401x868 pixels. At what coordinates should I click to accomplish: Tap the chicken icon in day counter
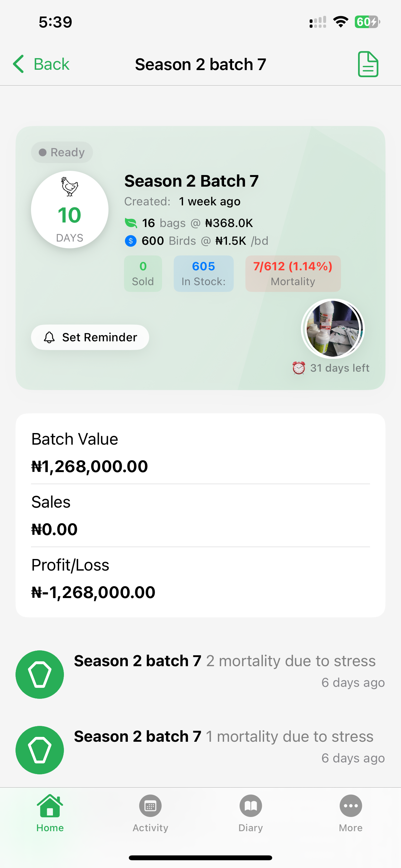[70, 186]
